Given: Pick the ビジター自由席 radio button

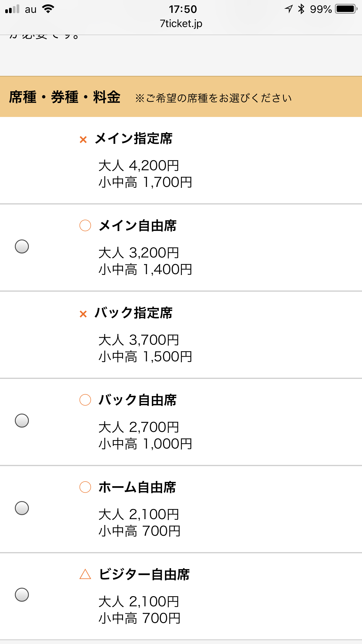Looking at the screenshot, I should pos(22,595).
